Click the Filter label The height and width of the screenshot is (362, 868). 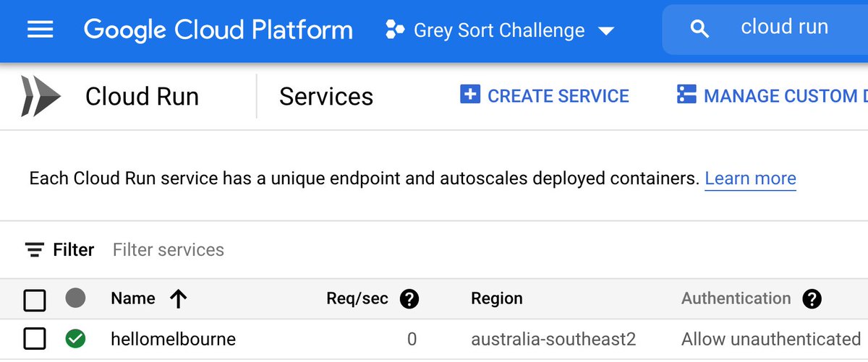click(x=74, y=250)
